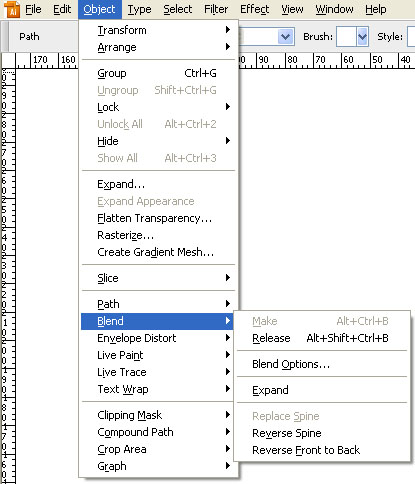Open the dropdown left of Brush label

tap(286, 36)
